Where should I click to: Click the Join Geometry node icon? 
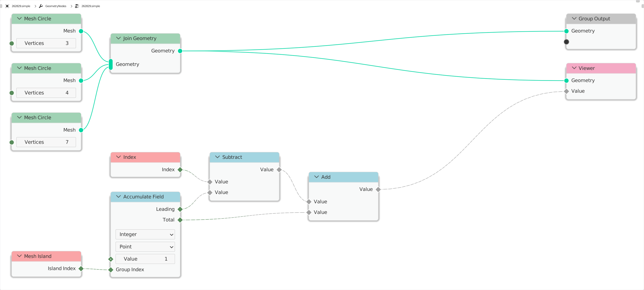tap(119, 38)
